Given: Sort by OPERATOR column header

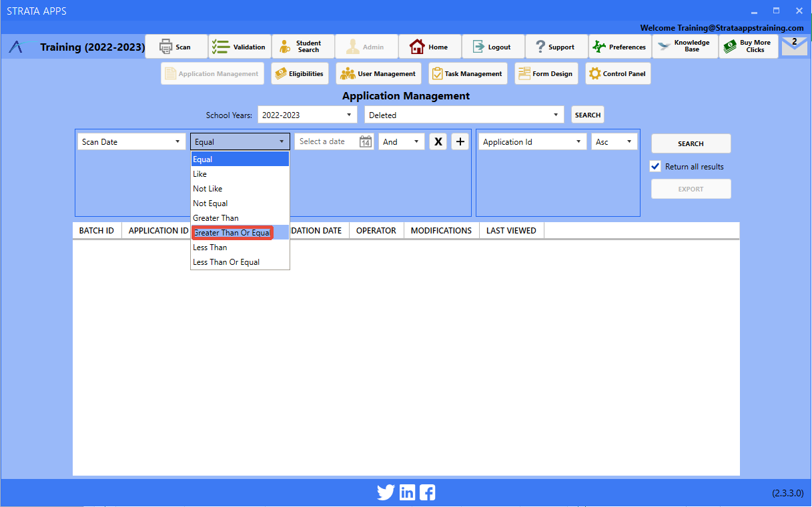Looking at the screenshot, I should (x=376, y=230).
